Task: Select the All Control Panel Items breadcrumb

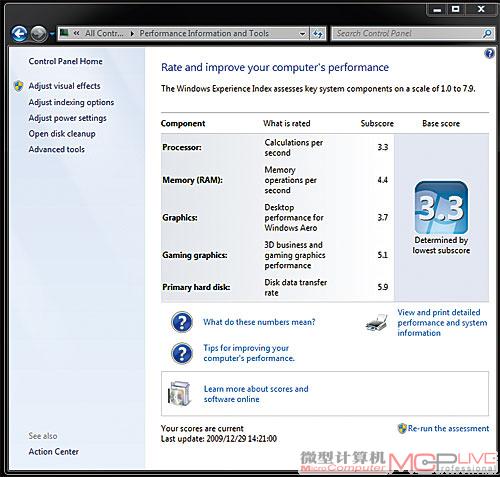Action: tap(104, 33)
